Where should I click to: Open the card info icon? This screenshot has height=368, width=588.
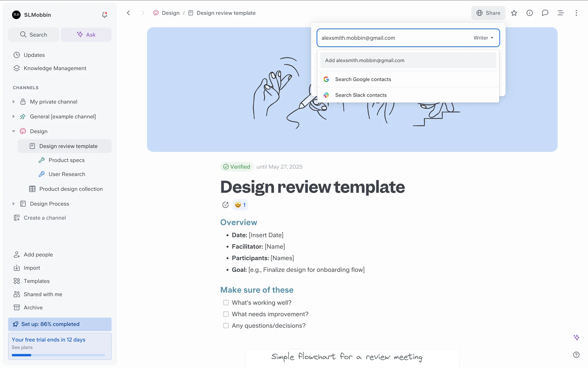pos(530,13)
